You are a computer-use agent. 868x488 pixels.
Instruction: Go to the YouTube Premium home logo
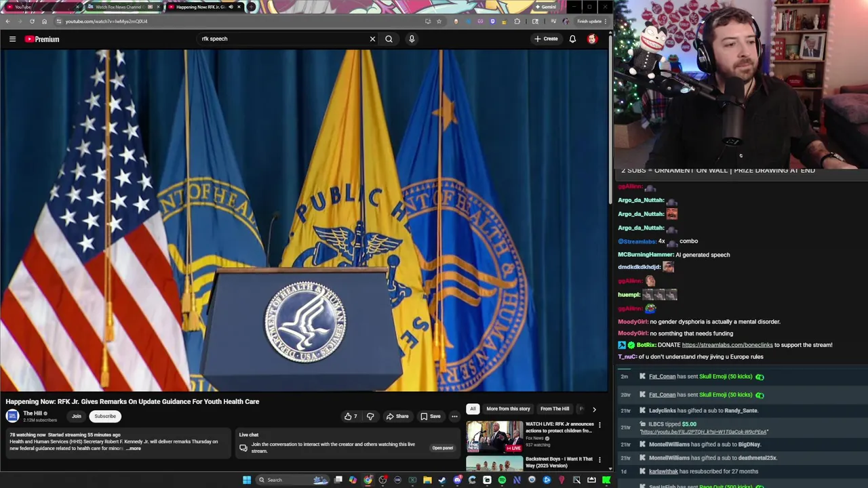42,39
